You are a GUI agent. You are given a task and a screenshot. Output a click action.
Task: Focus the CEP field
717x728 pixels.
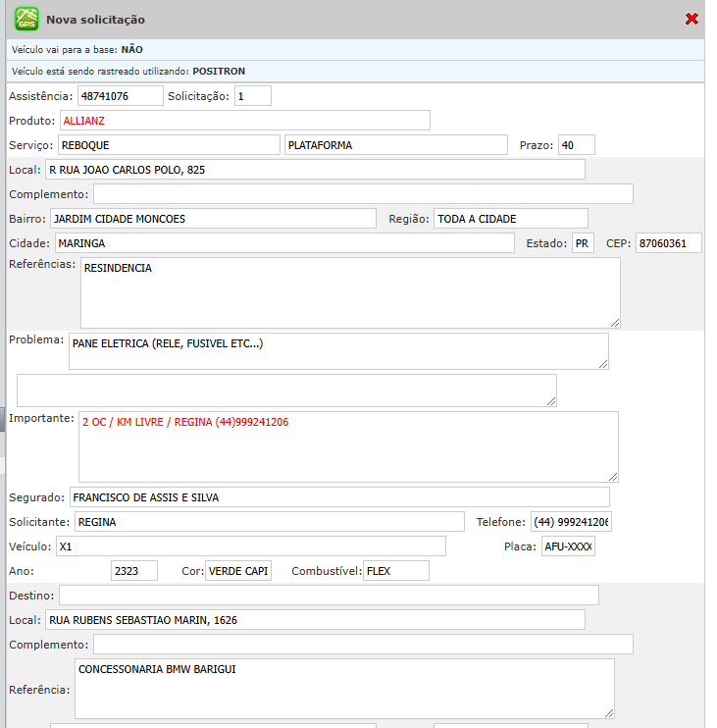(668, 243)
